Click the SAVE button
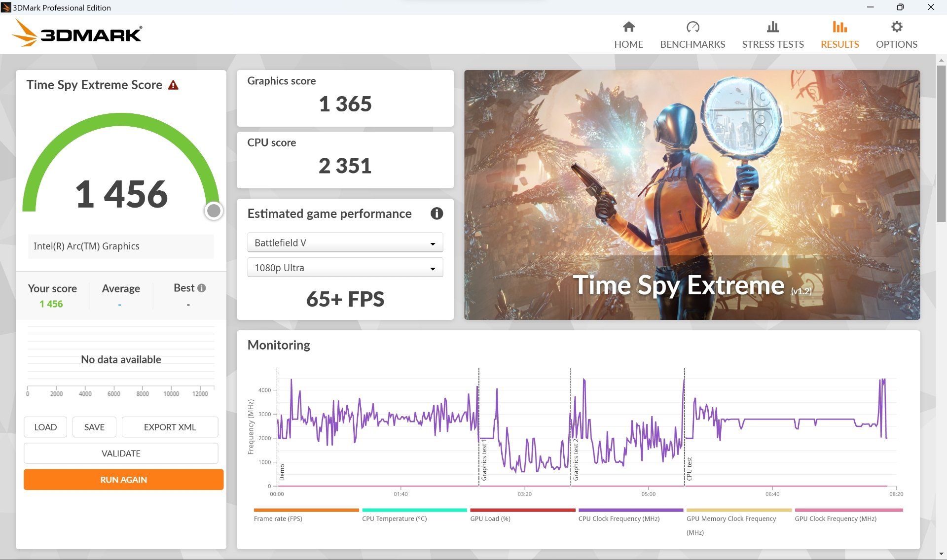Screen dimensions: 947x560 click(94, 427)
